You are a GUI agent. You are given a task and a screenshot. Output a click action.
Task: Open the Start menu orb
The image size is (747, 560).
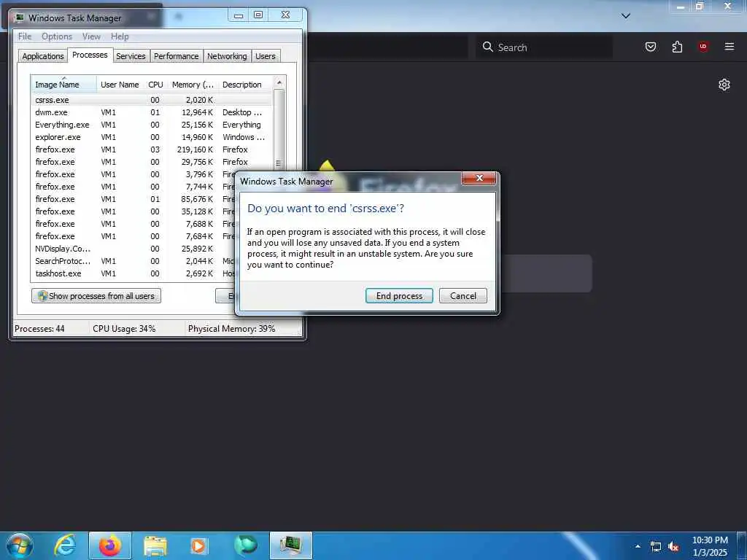[20, 545]
